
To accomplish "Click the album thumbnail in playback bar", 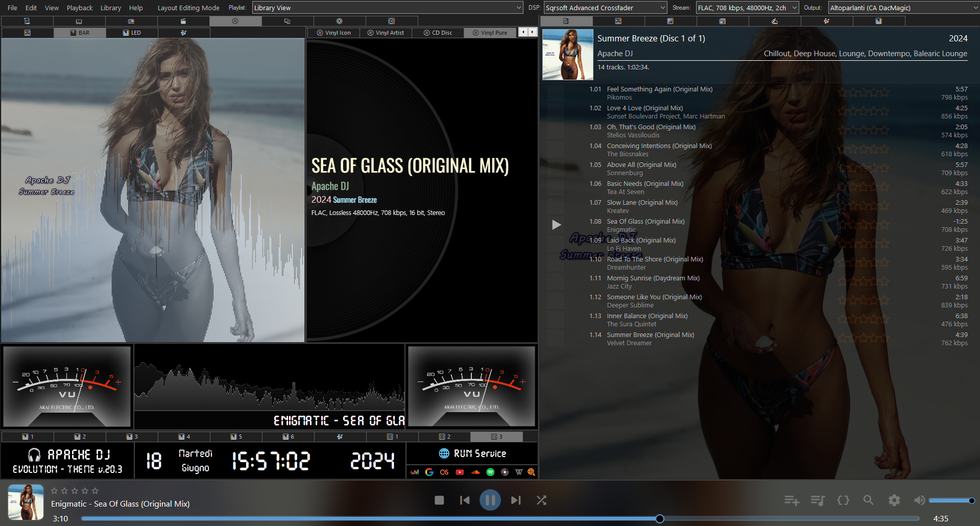I will 26,502.
